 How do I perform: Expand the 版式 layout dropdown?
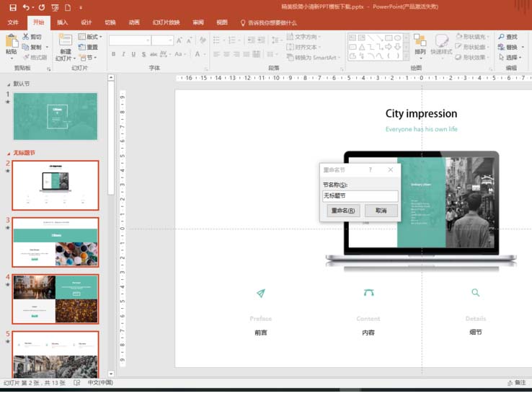94,37
